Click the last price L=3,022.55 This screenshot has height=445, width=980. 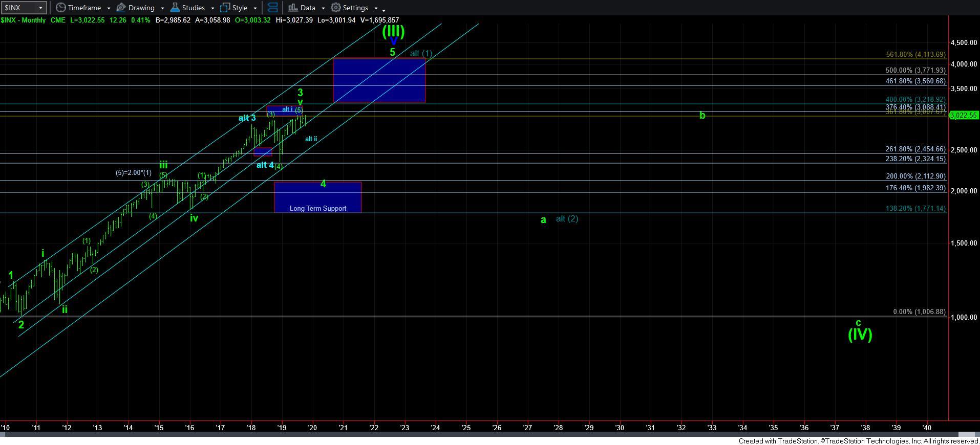pyautogui.click(x=88, y=20)
